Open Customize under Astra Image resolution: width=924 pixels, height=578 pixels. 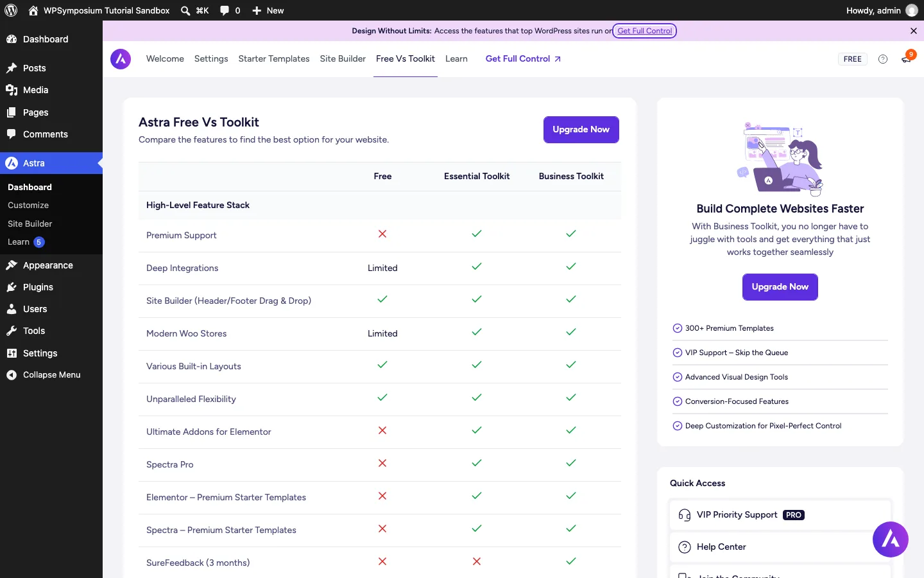point(28,206)
